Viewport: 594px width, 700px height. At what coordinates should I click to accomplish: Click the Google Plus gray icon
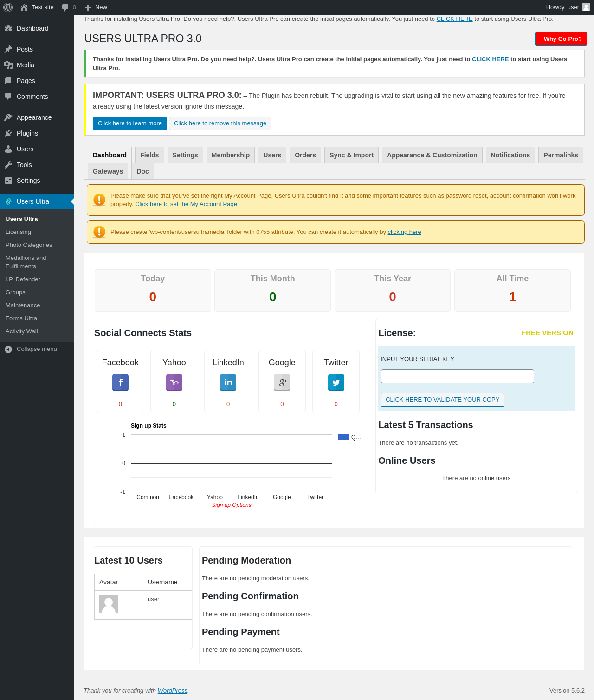tap(282, 382)
